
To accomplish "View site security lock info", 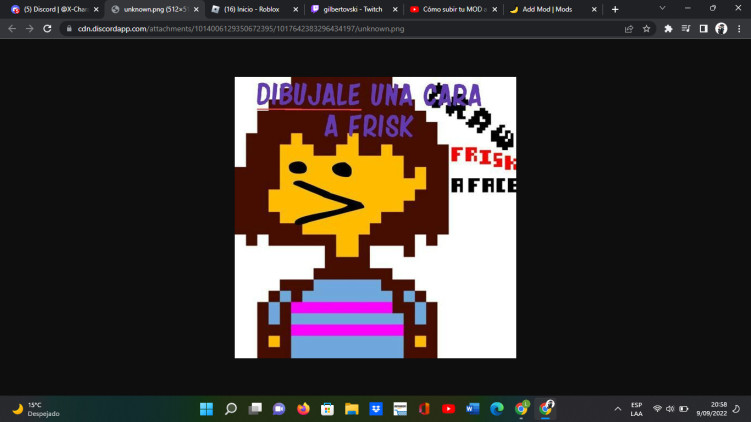I will [69, 29].
